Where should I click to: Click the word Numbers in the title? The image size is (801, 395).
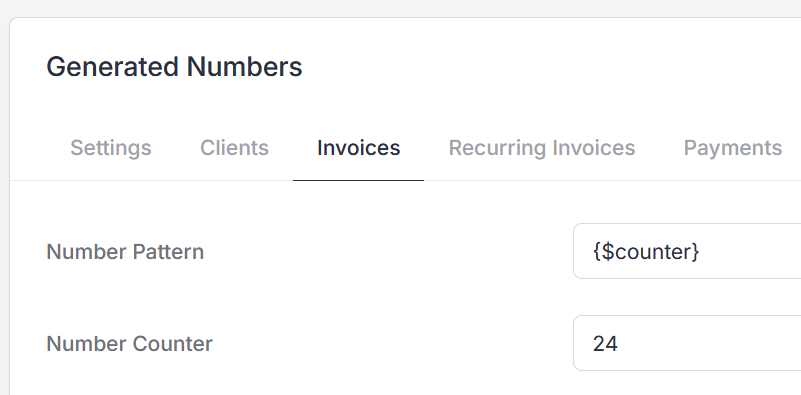pos(244,67)
